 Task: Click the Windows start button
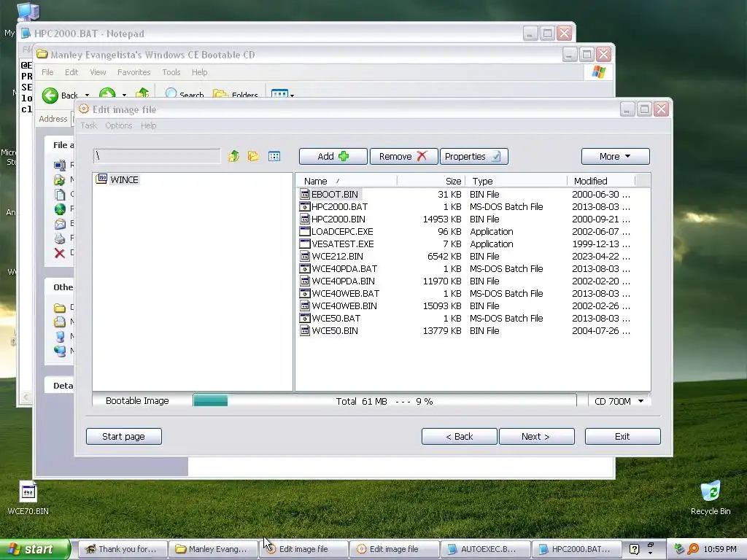(x=35, y=549)
